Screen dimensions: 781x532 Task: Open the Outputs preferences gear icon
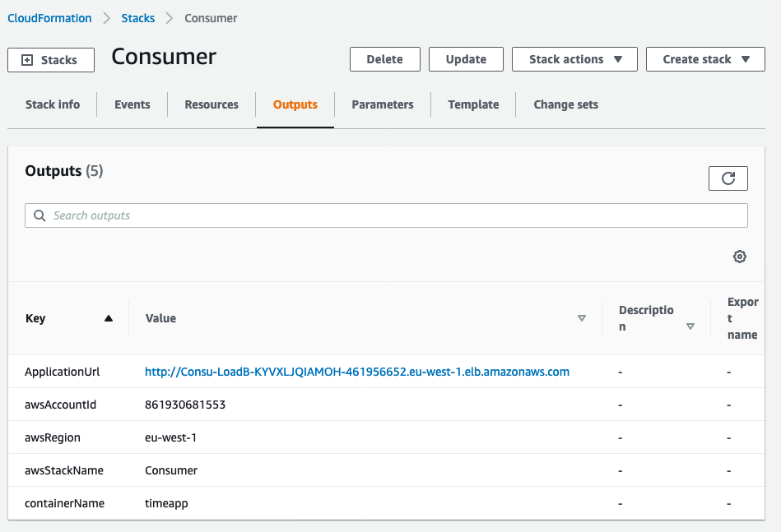click(x=739, y=257)
